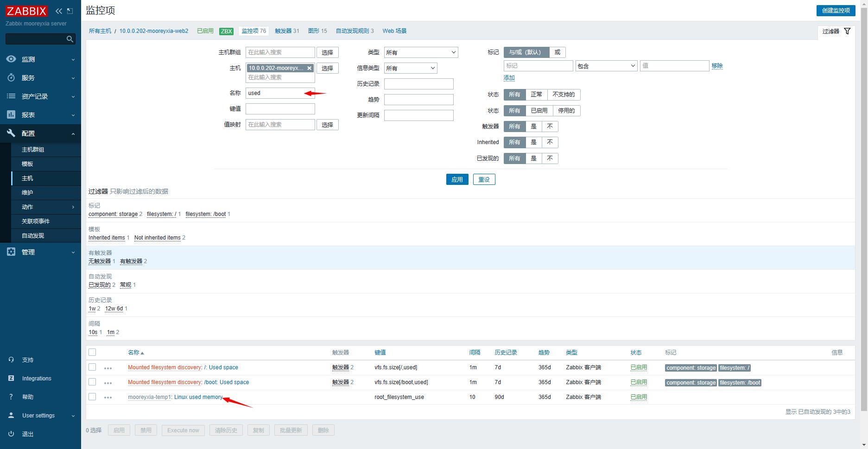Image resolution: width=868 pixels, height=449 pixels.
Task: Expand the 服务 sidebar menu
Action: coord(40,78)
